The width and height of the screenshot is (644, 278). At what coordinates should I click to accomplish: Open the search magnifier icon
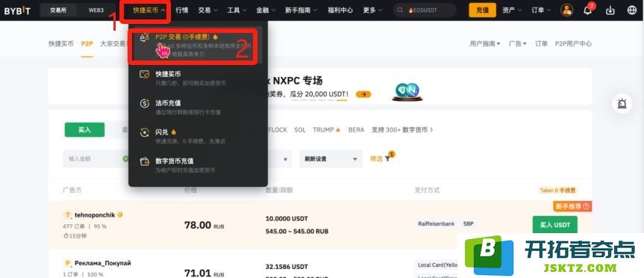pyautogui.click(x=400, y=10)
